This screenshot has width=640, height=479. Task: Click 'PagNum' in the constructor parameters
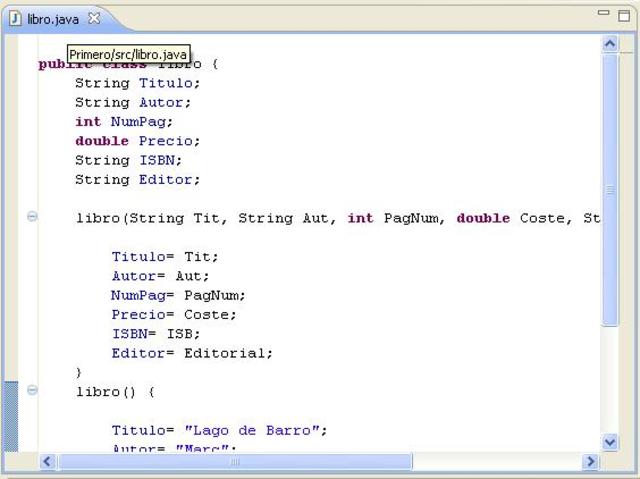click(411, 218)
